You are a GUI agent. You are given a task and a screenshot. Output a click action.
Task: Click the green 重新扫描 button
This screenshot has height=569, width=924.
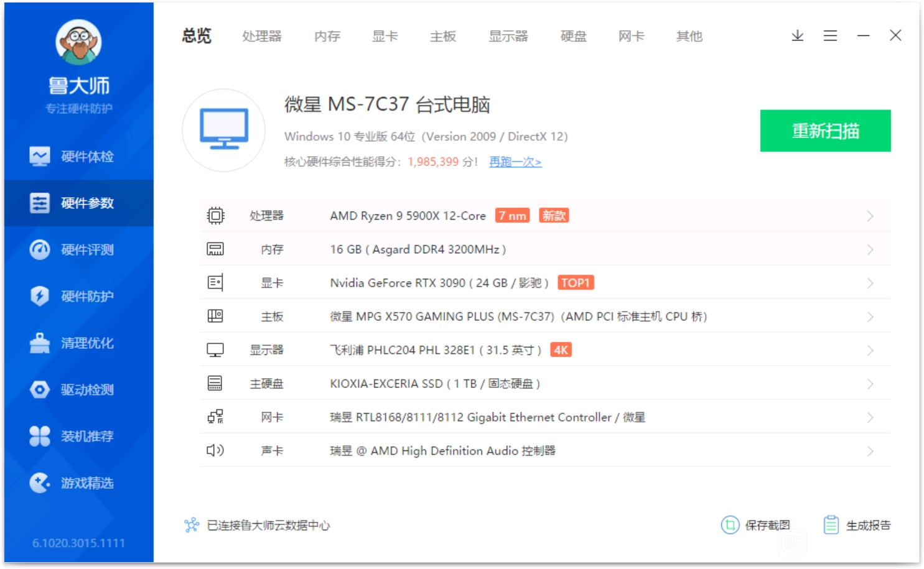tap(826, 131)
